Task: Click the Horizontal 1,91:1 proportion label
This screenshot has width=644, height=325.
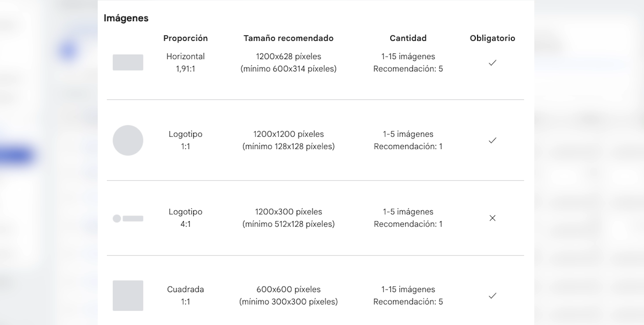Action: (185, 63)
